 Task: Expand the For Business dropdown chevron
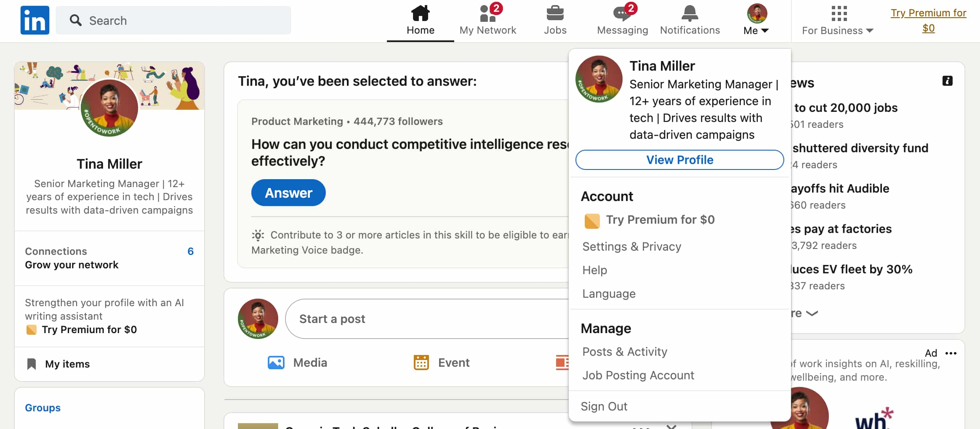pos(870,30)
